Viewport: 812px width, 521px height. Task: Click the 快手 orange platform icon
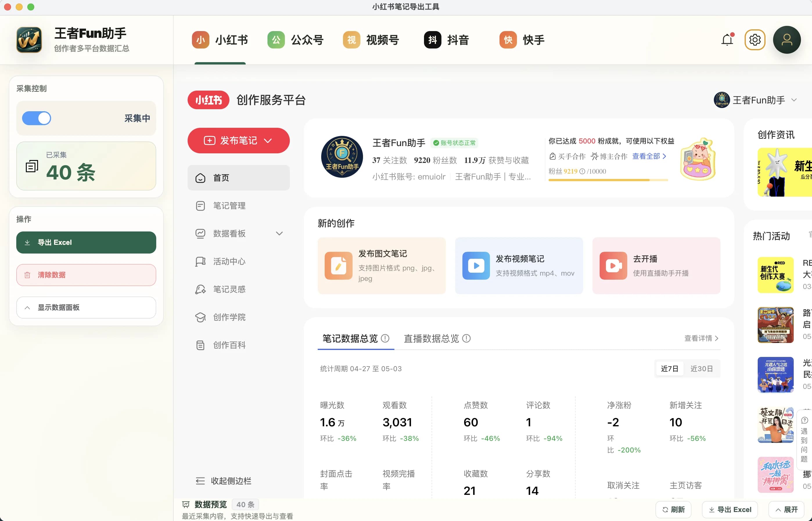[x=508, y=40]
